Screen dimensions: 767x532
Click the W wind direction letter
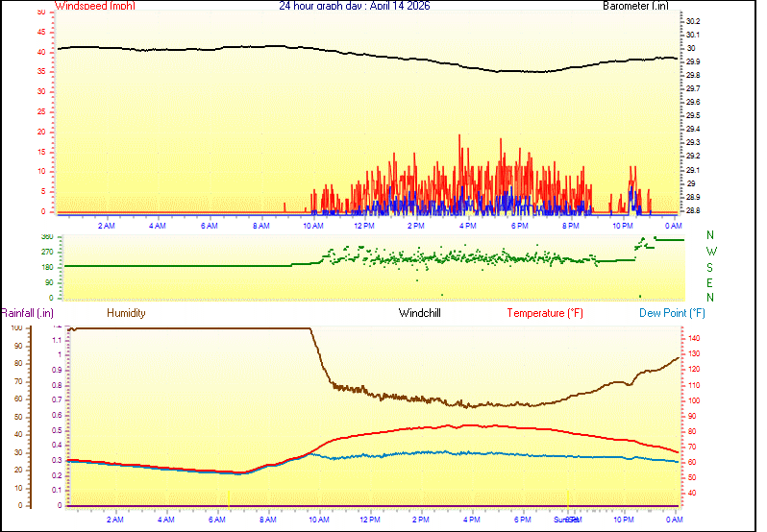(x=710, y=251)
